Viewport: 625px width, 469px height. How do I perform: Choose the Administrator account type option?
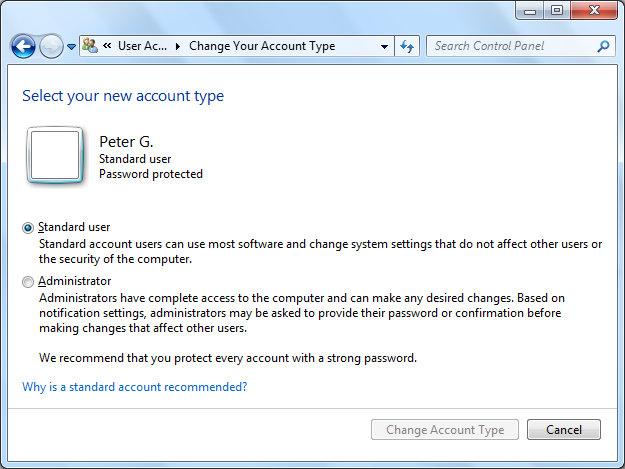pyautogui.click(x=28, y=282)
